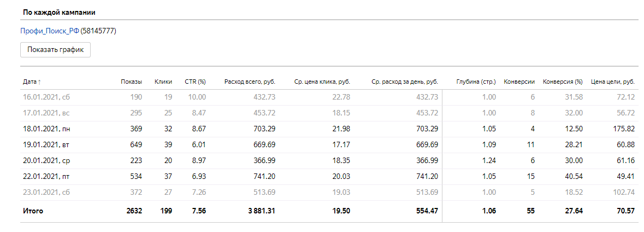This screenshot has width=644, height=232.
Task: Sort the table by Дата column header
Action: pyautogui.click(x=29, y=82)
